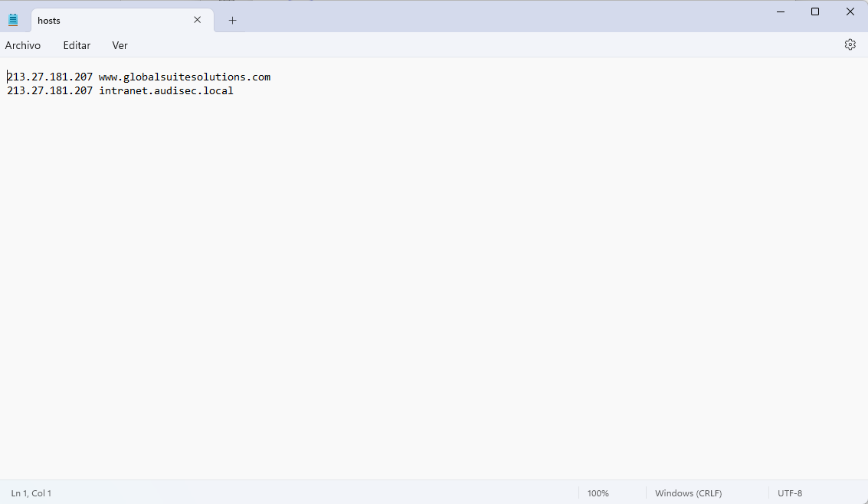The image size is (868, 504).
Task: Add a new tab with plus button
Action: 232,21
